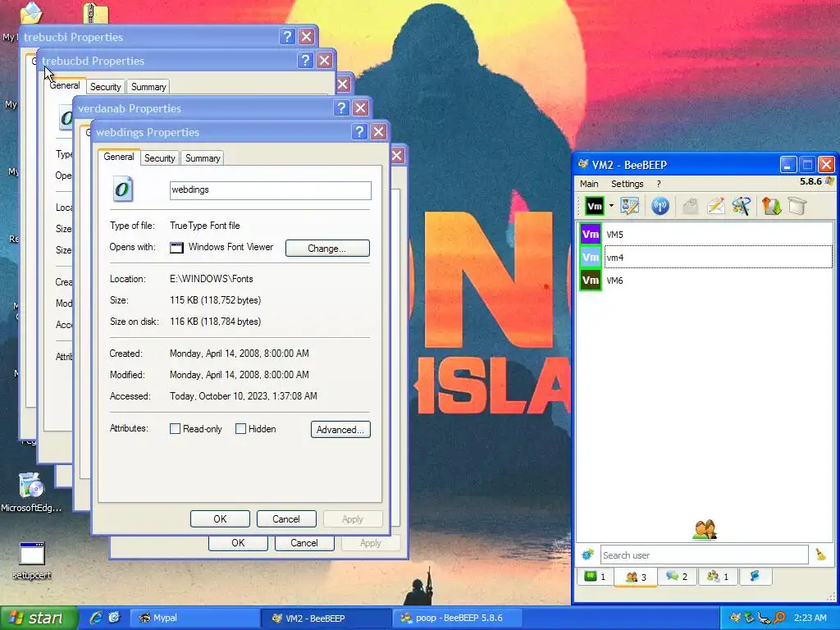This screenshot has height=630, width=840.
Task: Click OK in the properties window behind webdings
Action: (238, 543)
